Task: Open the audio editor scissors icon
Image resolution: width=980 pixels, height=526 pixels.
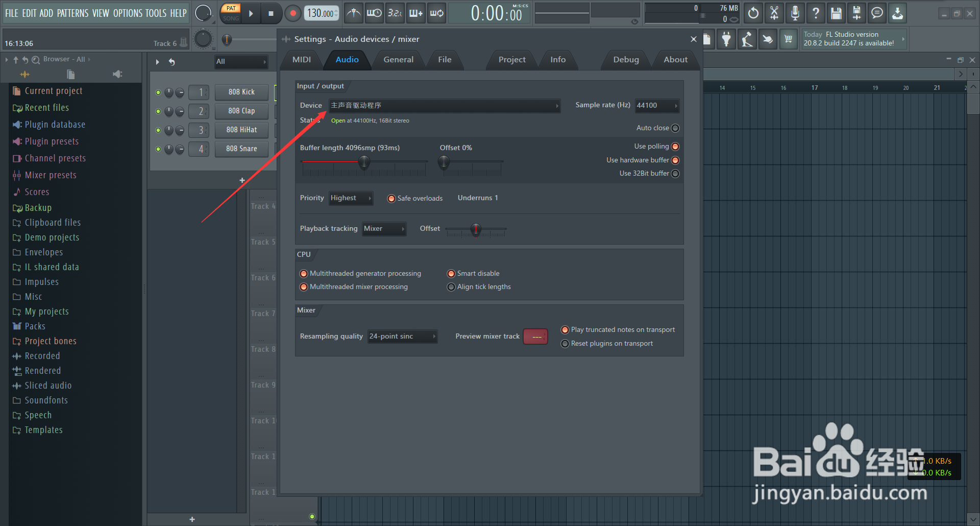Action: [x=774, y=13]
